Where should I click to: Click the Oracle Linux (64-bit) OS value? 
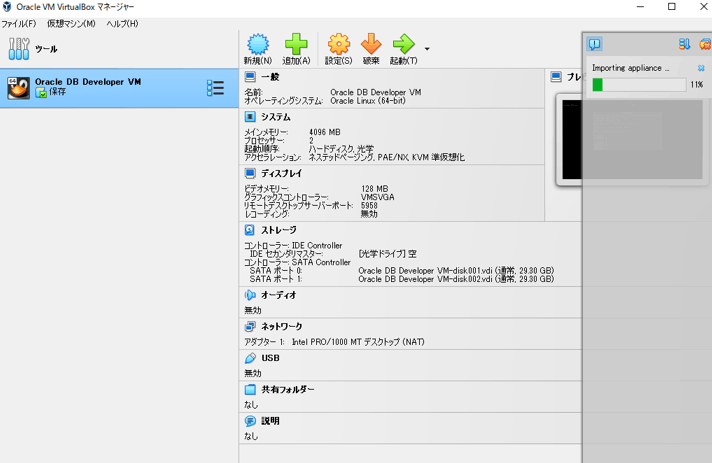[368, 101]
